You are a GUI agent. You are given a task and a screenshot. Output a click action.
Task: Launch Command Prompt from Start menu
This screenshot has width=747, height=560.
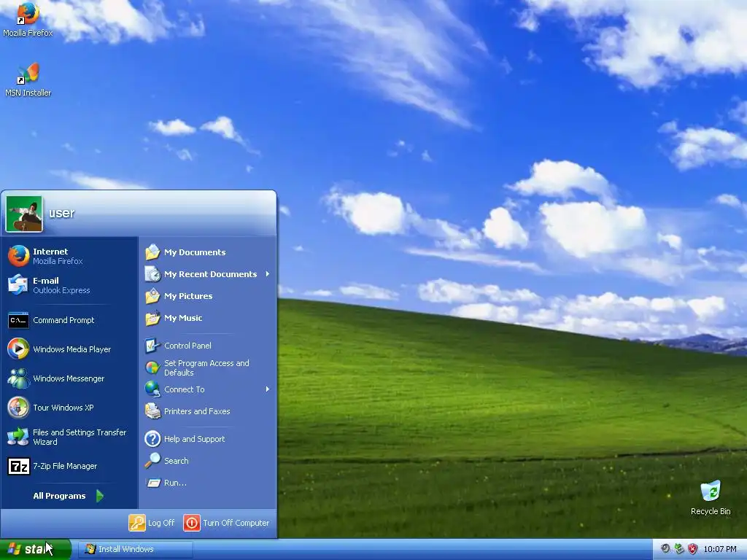(x=69, y=320)
